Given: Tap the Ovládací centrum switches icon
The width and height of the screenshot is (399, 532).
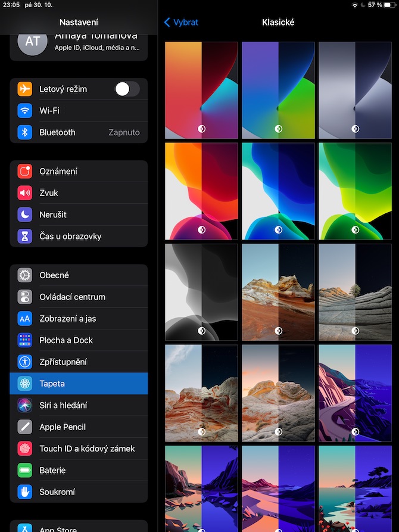Looking at the screenshot, I should click(25, 297).
